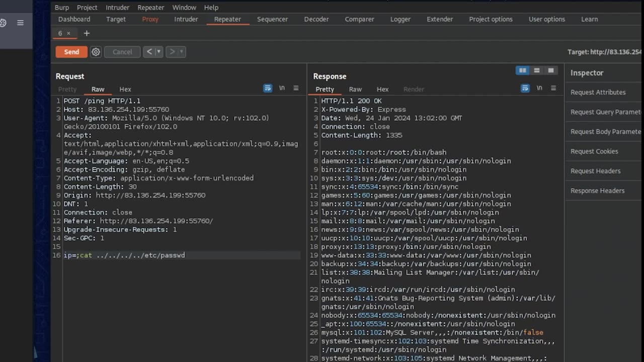Image resolution: width=644 pixels, height=362 pixels.
Task: Switch to the Proxy tab
Action: tap(150, 19)
